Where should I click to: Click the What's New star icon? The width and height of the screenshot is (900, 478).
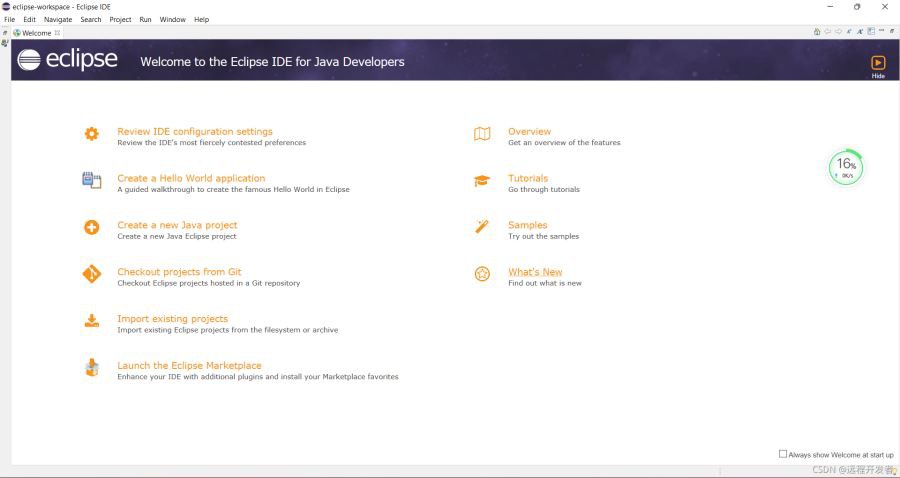pyautogui.click(x=482, y=274)
